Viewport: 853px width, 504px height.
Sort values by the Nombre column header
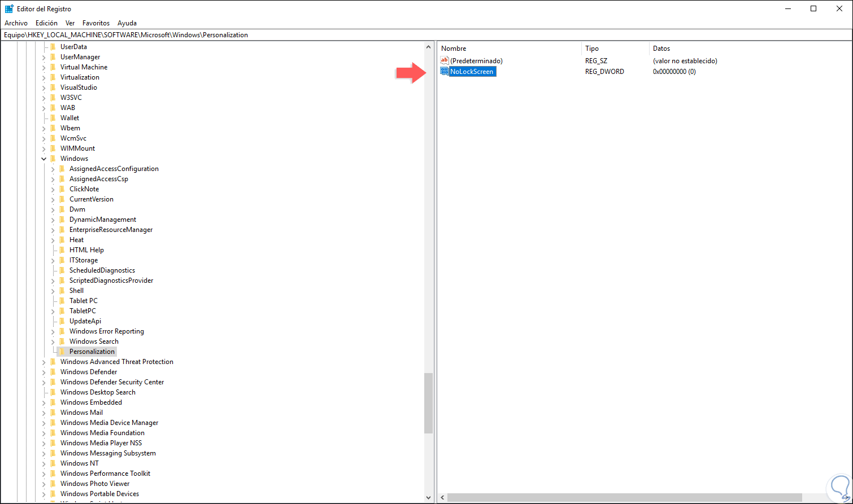(x=510, y=49)
